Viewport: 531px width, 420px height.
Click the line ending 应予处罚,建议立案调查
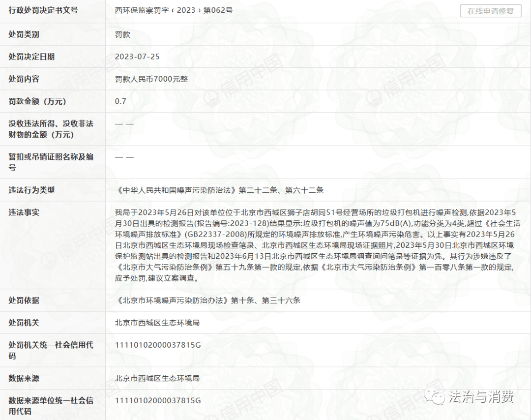(157, 278)
